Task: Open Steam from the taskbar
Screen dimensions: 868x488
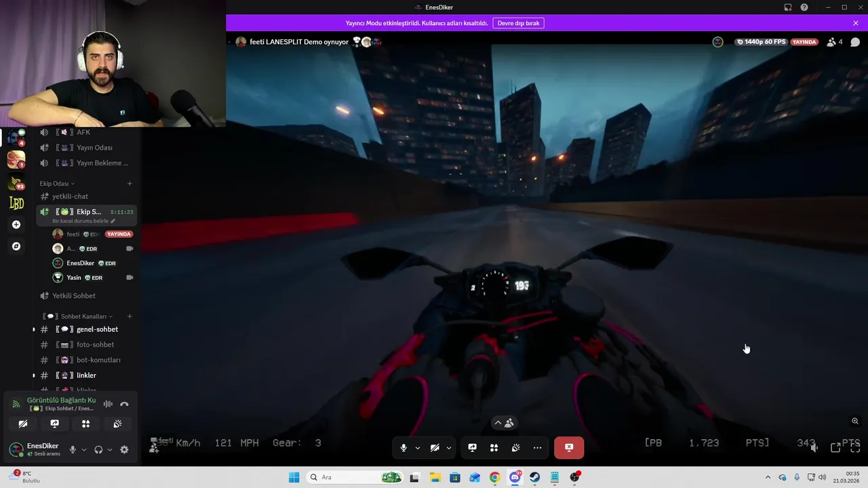Action: pyautogui.click(x=535, y=477)
